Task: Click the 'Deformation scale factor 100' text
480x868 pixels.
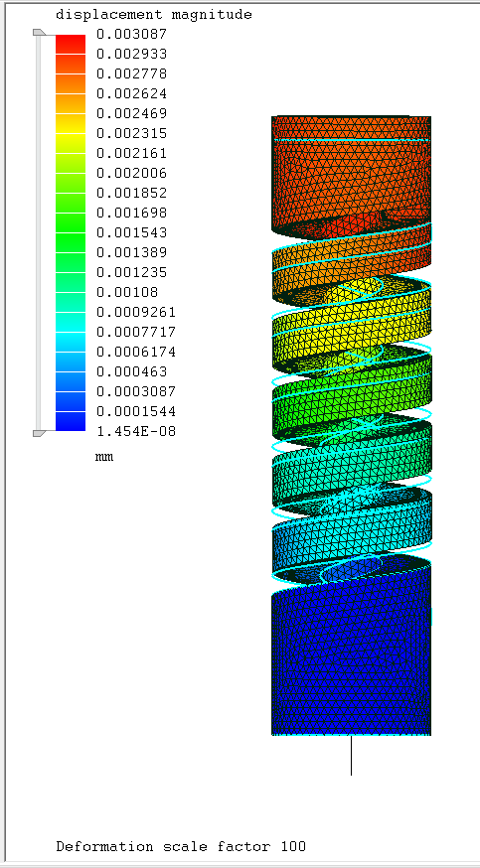Action: (181, 846)
